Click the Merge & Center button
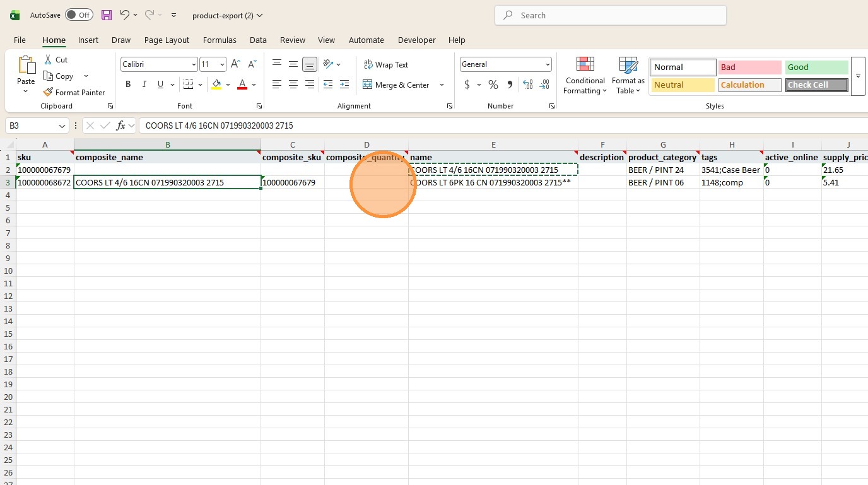The image size is (868, 485). (x=396, y=85)
